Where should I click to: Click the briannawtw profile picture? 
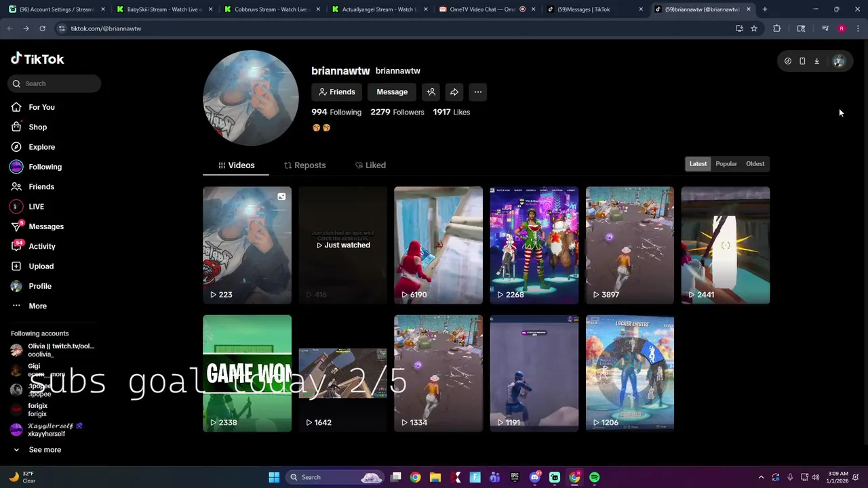pos(251,98)
